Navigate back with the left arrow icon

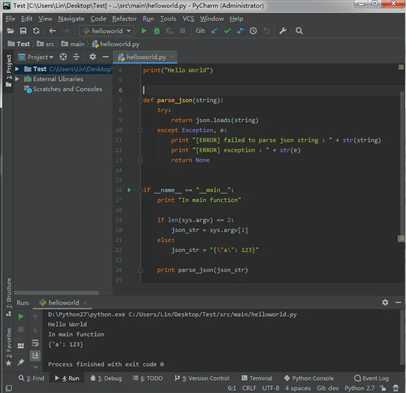[x=52, y=31]
